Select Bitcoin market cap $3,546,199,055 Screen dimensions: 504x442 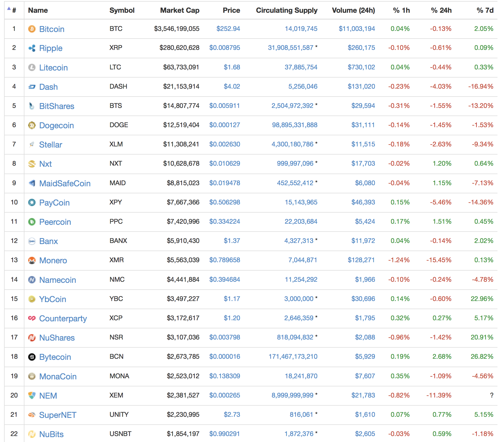tap(177, 29)
